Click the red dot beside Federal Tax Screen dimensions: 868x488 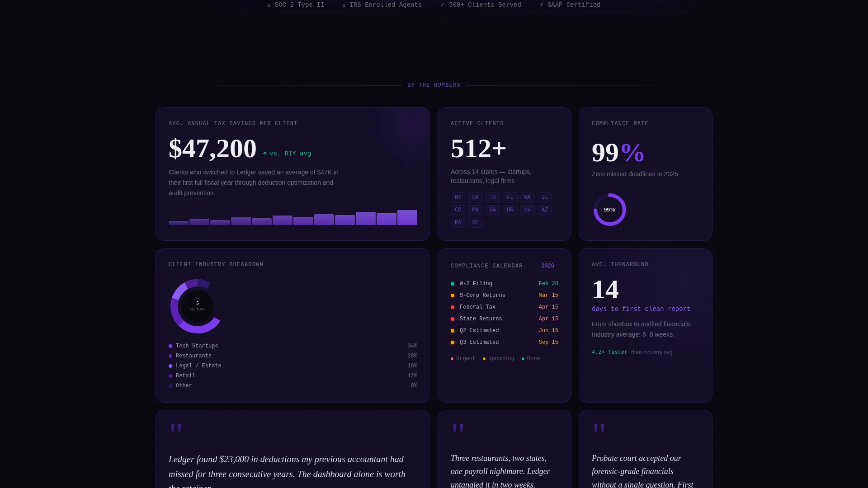(453, 307)
